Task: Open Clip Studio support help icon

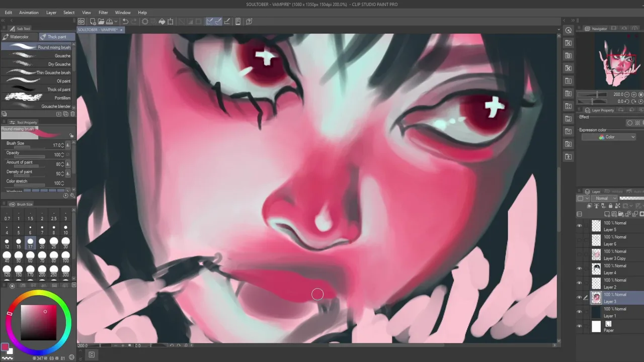Action: (250, 22)
